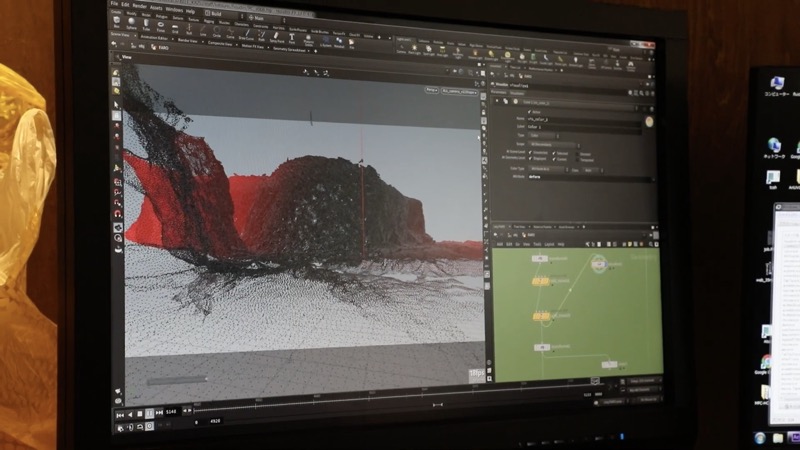Click the visualizer Name input field
The image size is (800, 450).
[584, 120]
